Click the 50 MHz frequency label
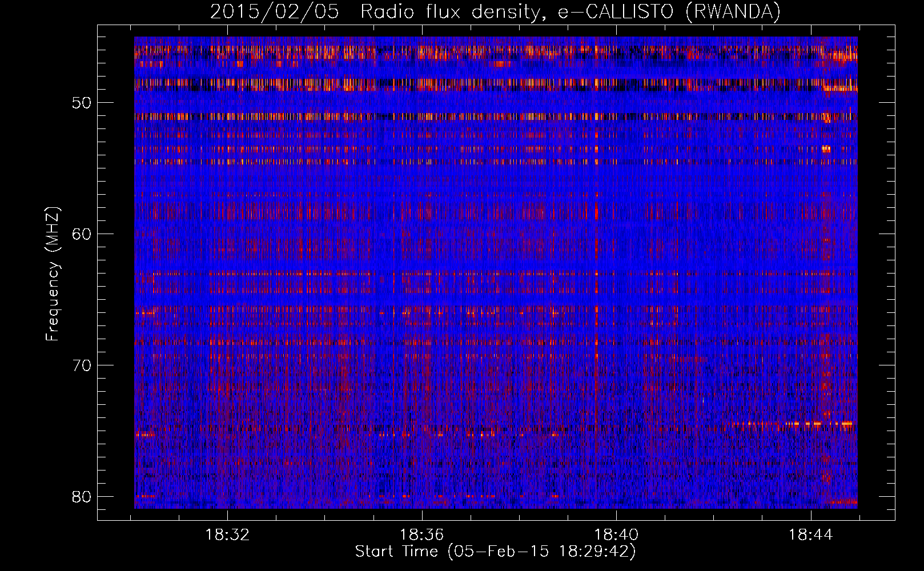924x571 pixels. coord(82,103)
